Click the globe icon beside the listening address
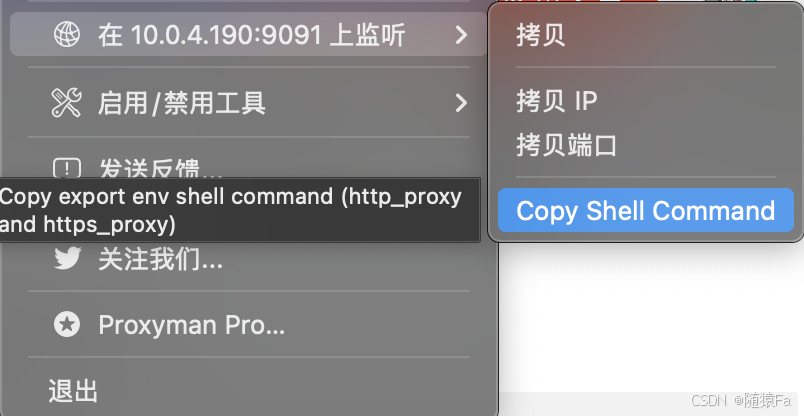Viewport: 804px width, 416px height. point(67,34)
